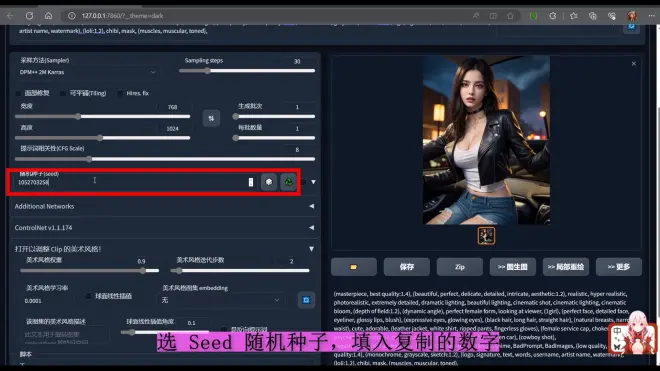Open the DPM++ 2M Karras sampler dropdown
Image resolution: width=660 pixels, height=371 pixels.
(x=88, y=72)
